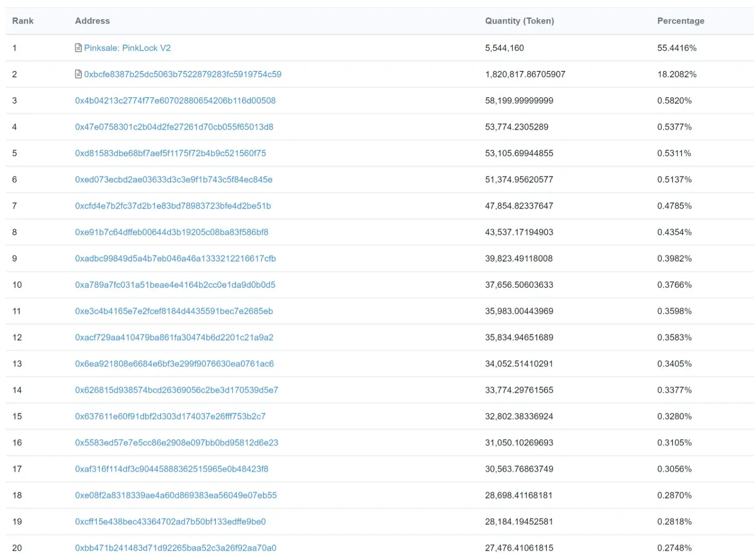Select quantity value 34,052.51410291

[x=519, y=363]
